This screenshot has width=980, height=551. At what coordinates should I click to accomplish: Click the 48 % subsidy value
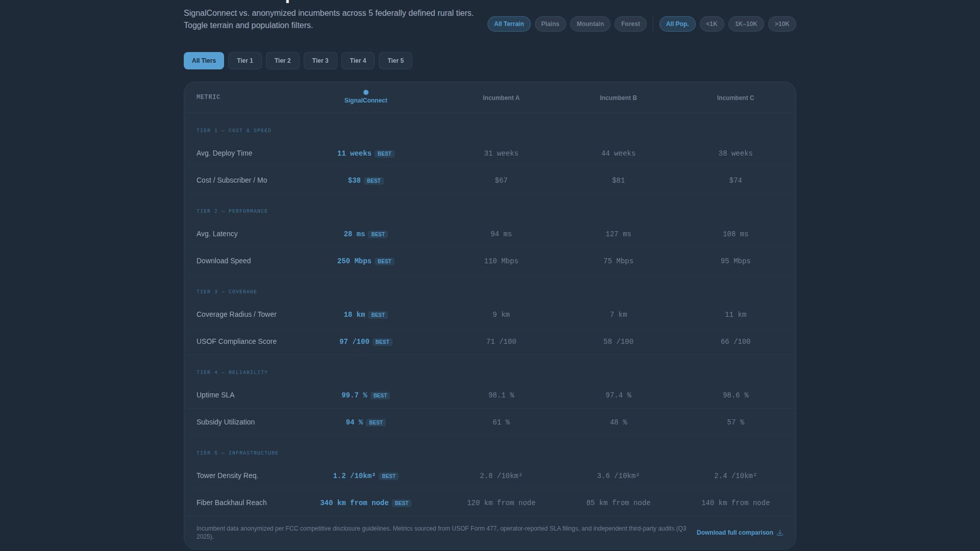[618, 422]
